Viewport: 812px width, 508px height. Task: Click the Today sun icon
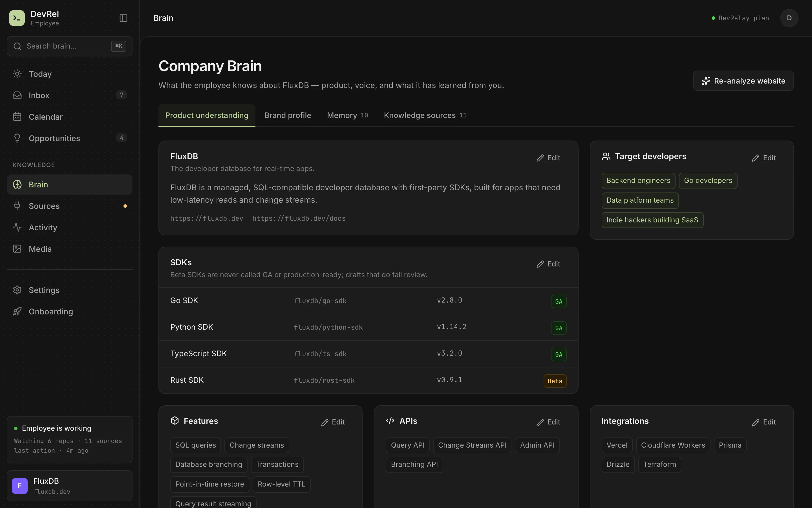(17, 74)
